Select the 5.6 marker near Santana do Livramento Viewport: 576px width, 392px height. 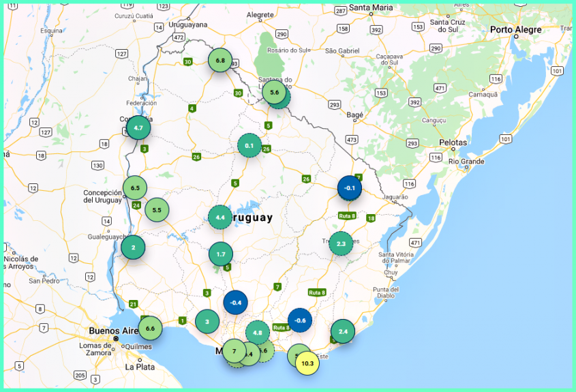point(275,93)
